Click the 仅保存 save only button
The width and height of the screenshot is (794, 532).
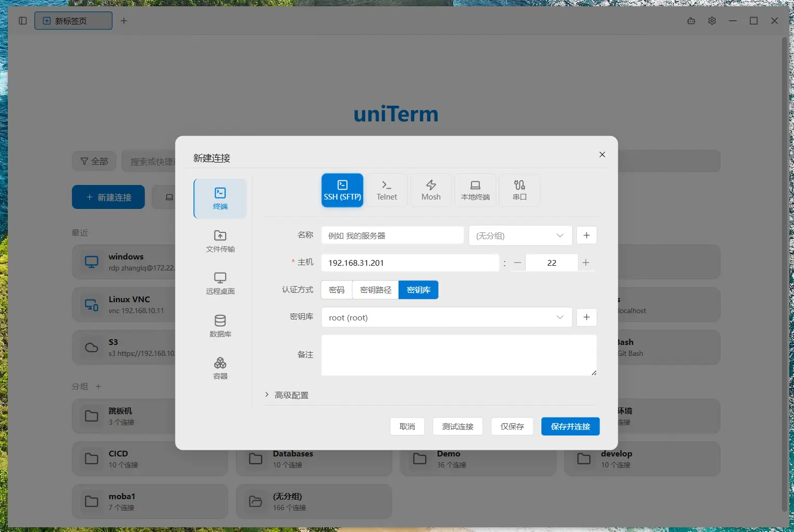512,426
